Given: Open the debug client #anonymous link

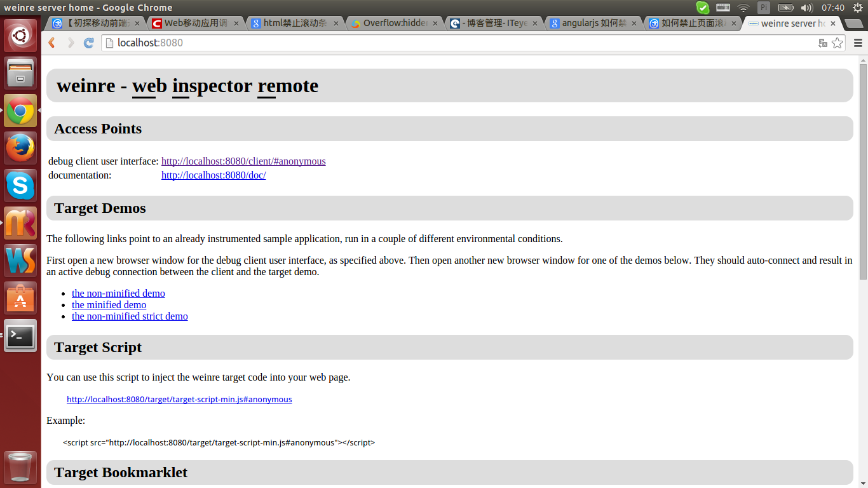Looking at the screenshot, I should pos(243,161).
